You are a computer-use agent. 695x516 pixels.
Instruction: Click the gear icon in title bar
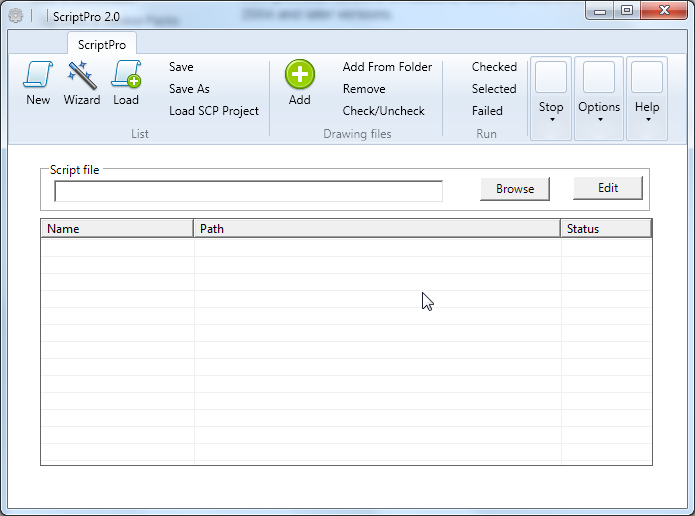tap(16, 16)
